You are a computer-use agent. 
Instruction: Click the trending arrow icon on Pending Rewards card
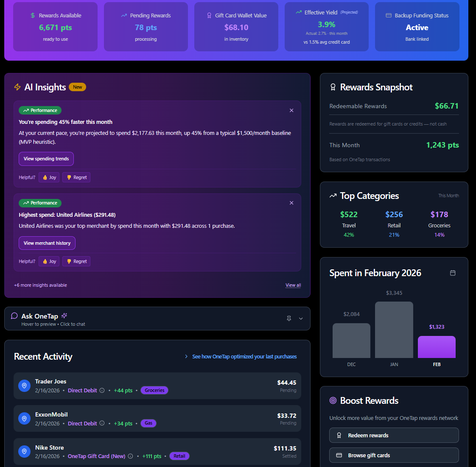[123, 15]
